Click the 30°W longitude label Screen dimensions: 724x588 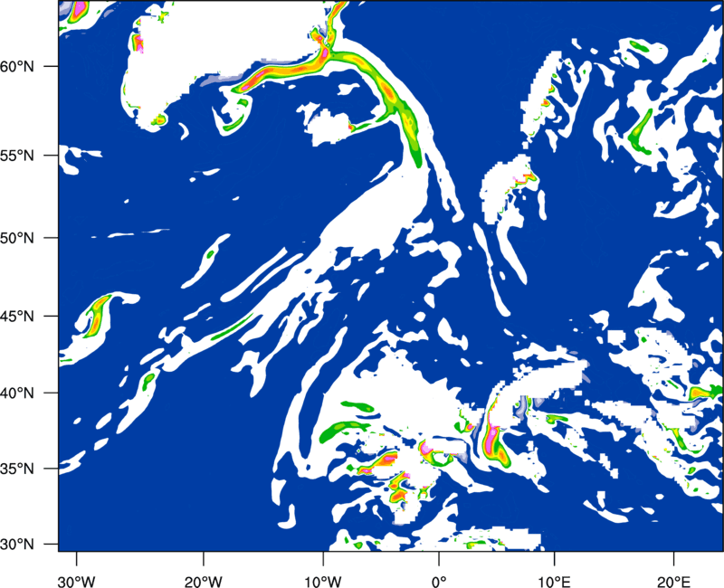click(x=77, y=582)
